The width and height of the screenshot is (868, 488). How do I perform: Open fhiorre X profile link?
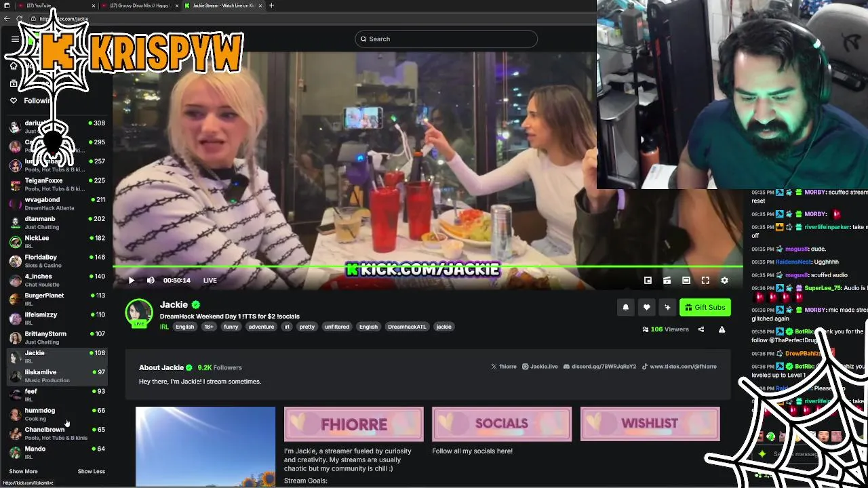[504, 367]
